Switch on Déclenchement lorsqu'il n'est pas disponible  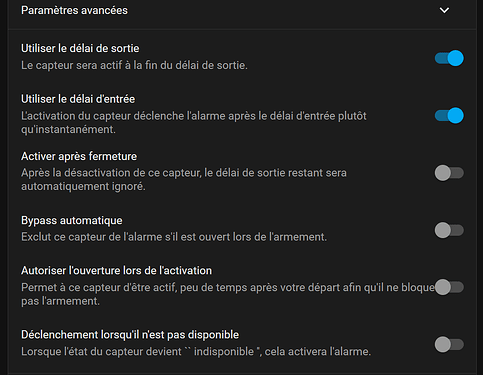click(x=449, y=344)
